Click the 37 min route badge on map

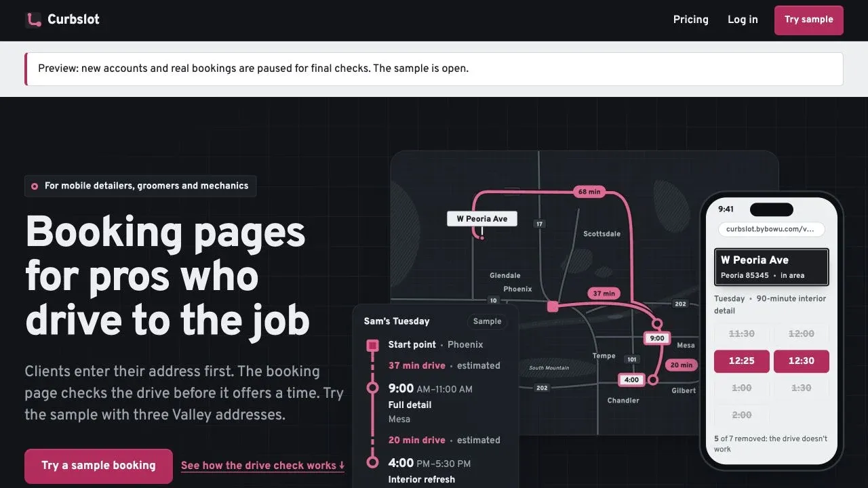point(604,293)
